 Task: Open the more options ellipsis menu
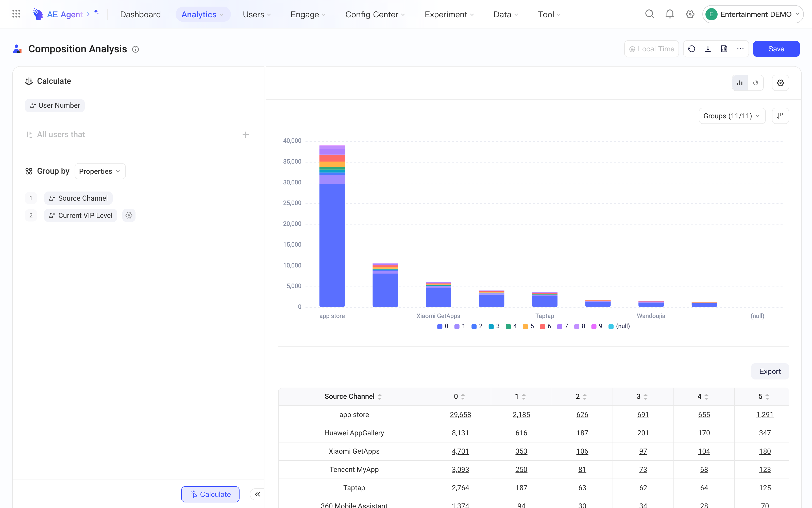click(740, 49)
